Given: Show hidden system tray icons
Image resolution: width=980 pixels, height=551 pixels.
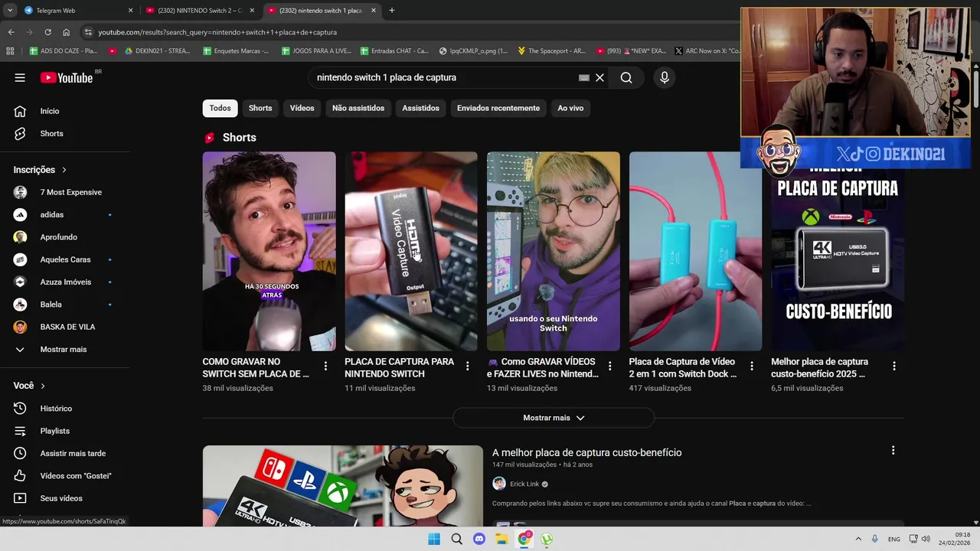Looking at the screenshot, I should [x=858, y=539].
